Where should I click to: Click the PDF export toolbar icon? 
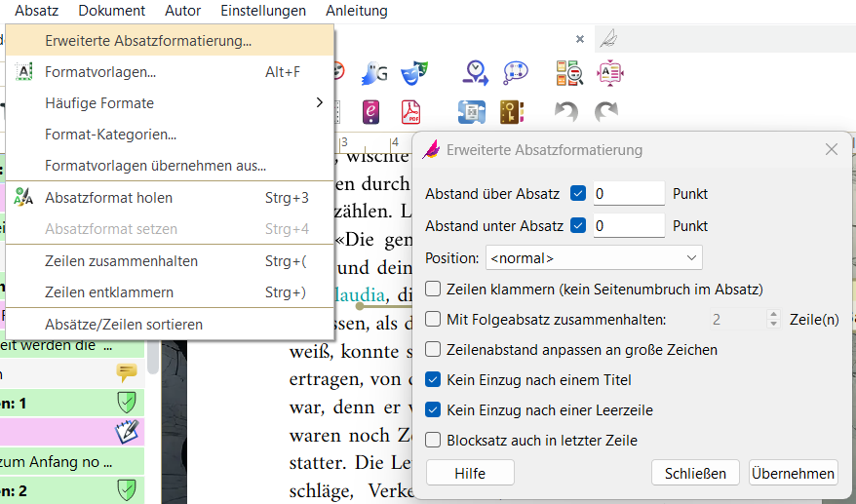click(410, 112)
